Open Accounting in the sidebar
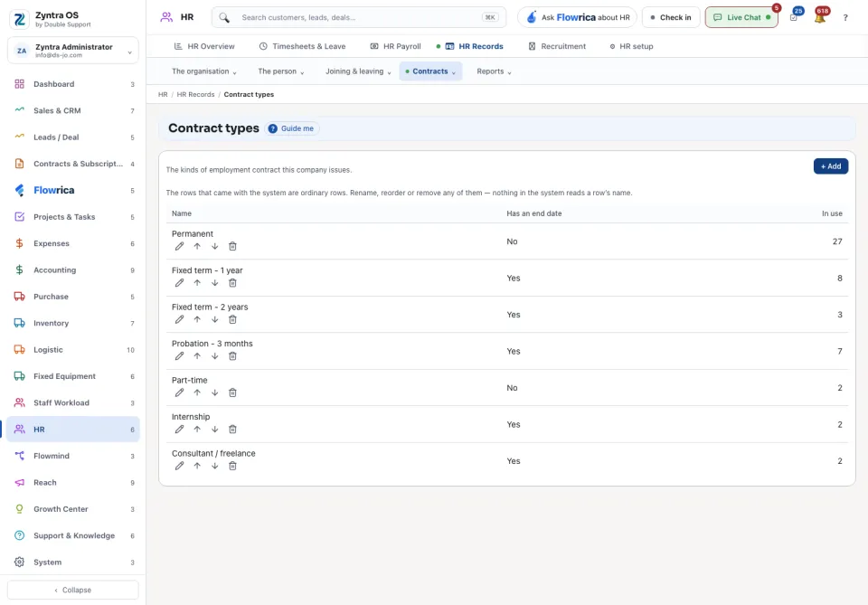This screenshot has height=605, width=868. (x=73, y=270)
